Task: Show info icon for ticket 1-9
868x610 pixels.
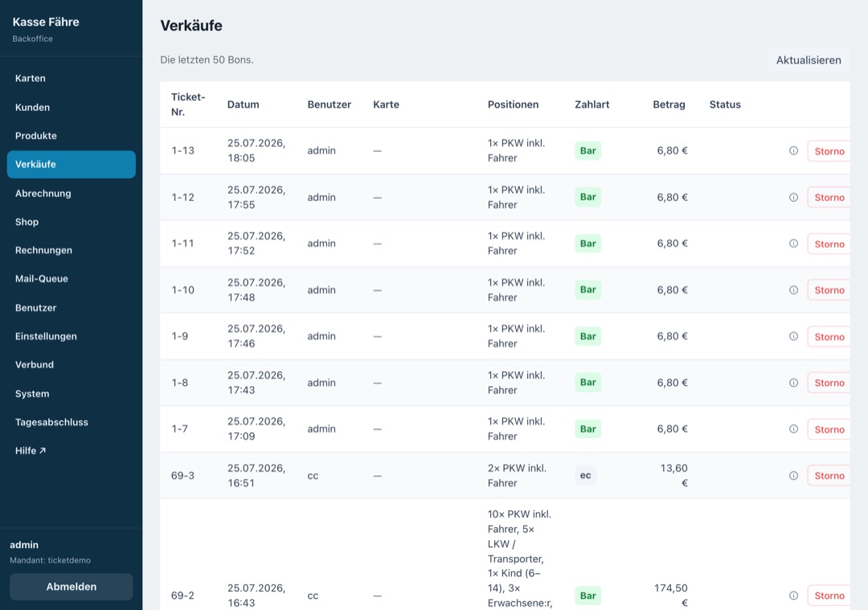Action: point(793,336)
